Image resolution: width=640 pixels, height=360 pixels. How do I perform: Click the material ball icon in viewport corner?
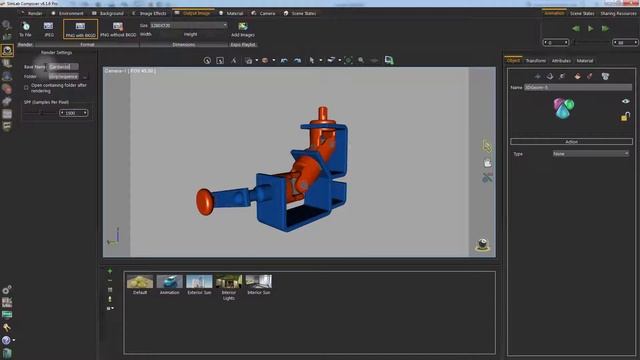point(483,244)
